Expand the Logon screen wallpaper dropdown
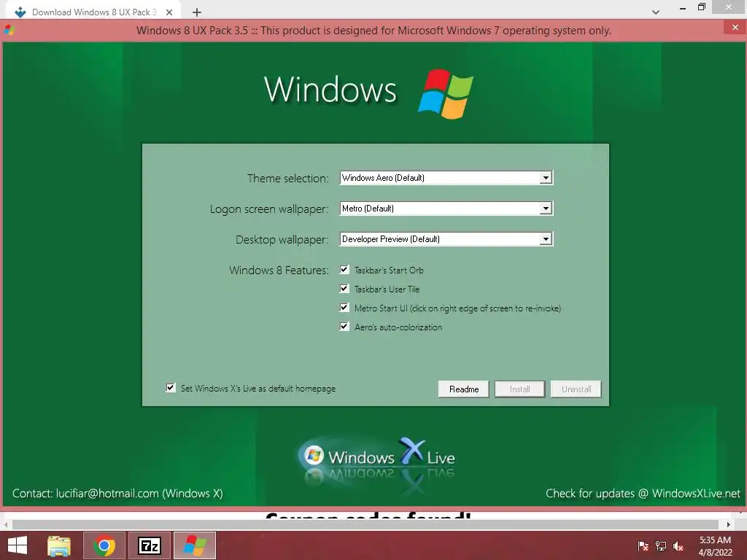Screen dimensions: 747x560 (x=446, y=208)
